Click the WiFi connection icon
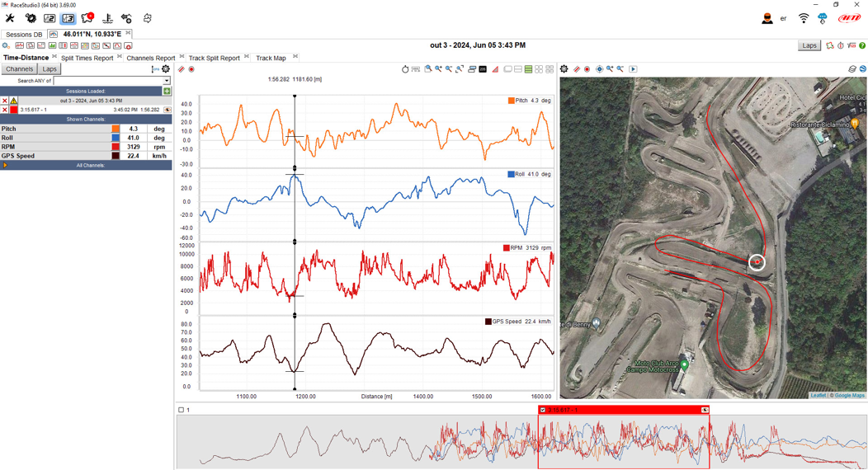Screen dimensions: 868x470 tap(804, 18)
